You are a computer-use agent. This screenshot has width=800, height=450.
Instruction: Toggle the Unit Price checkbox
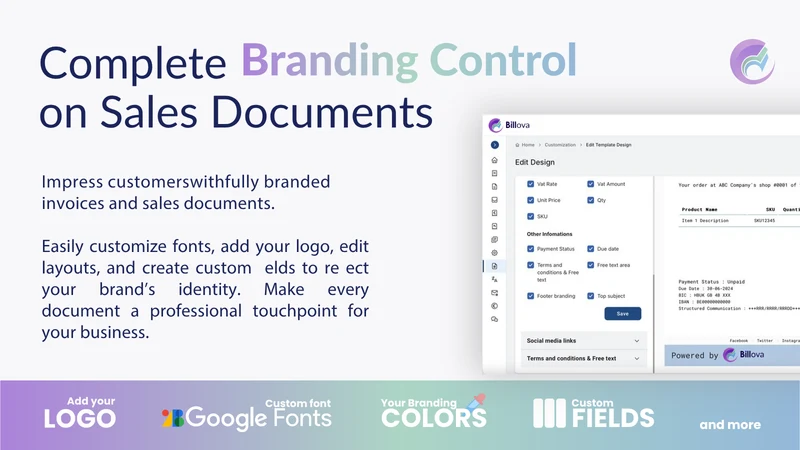[x=531, y=200]
